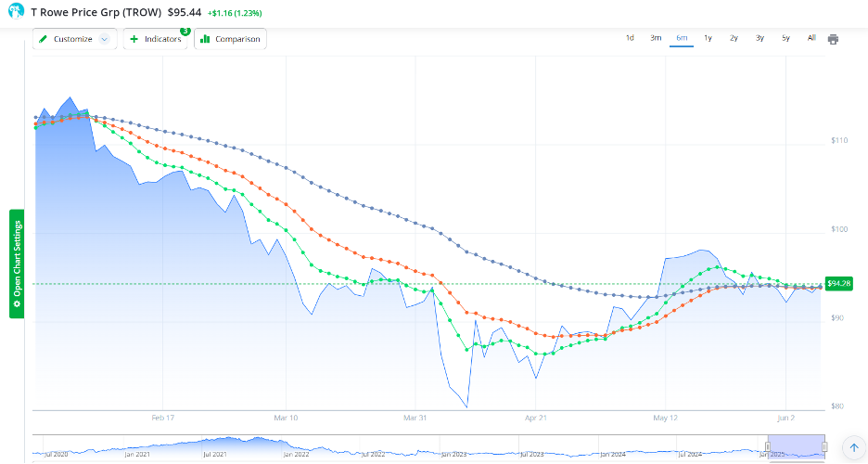Select the 2y time range
Image resolution: width=868 pixels, height=464 pixels.
[734, 38]
